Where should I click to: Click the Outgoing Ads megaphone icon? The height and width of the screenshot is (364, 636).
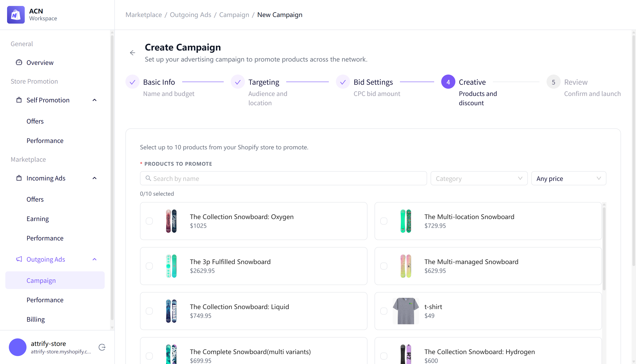19,259
